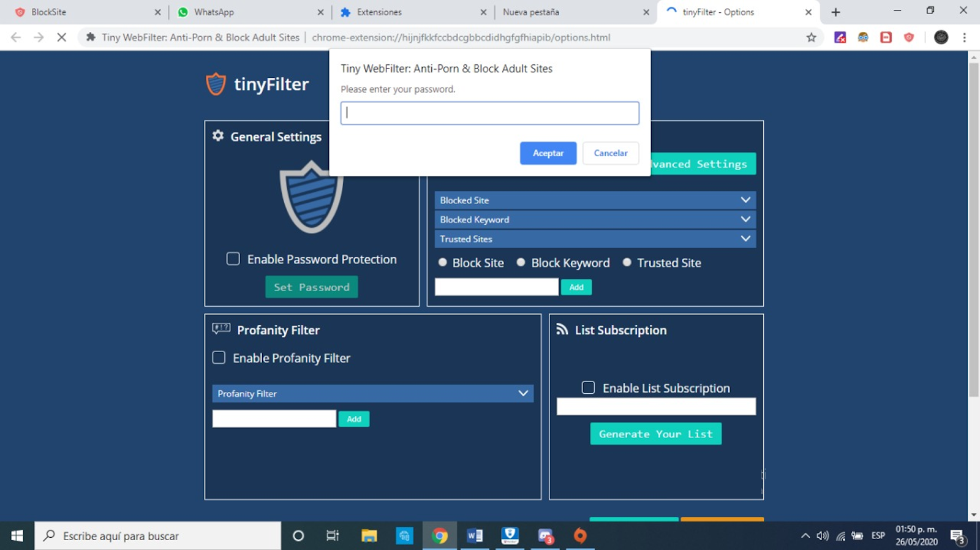Select the Trusted Site radio button
The image size is (980, 550).
pyautogui.click(x=627, y=262)
